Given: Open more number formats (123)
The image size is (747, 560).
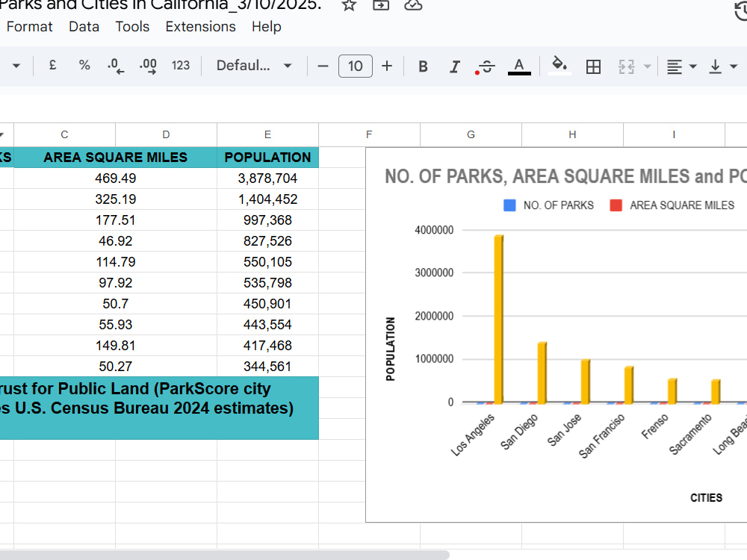Looking at the screenshot, I should [181, 65].
